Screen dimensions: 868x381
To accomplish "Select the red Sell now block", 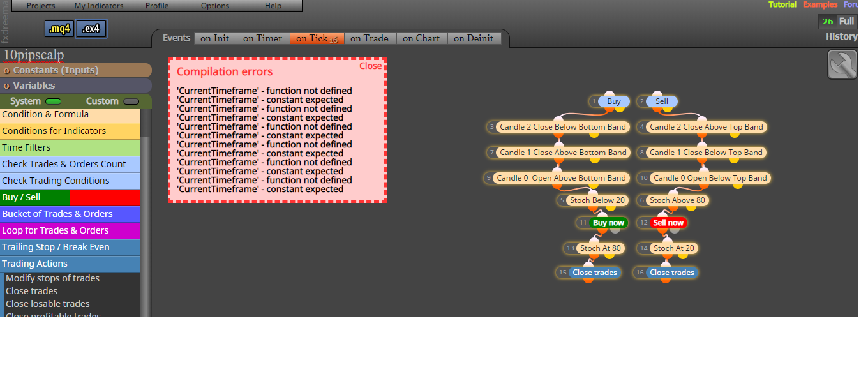I will (668, 223).
